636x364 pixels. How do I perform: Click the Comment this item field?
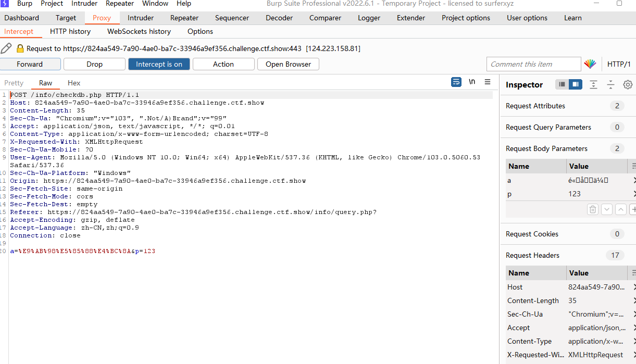(x=533, y=64)
